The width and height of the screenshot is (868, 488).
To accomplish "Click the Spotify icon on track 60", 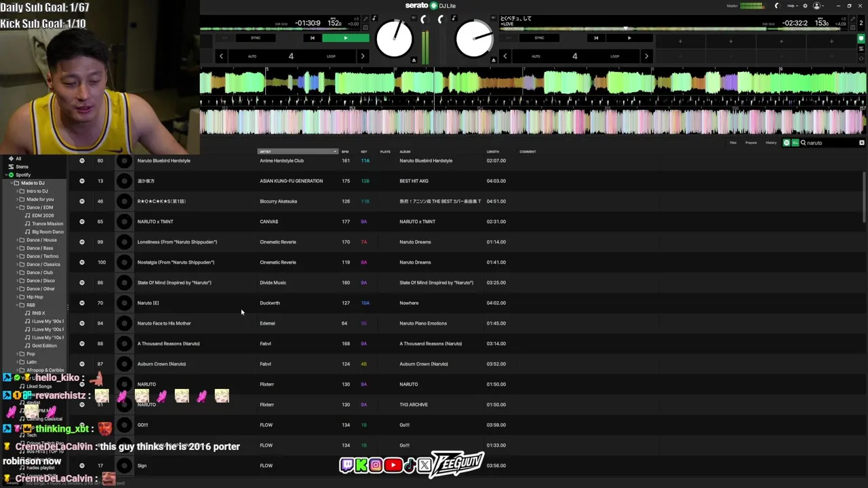I will (82, 161).
